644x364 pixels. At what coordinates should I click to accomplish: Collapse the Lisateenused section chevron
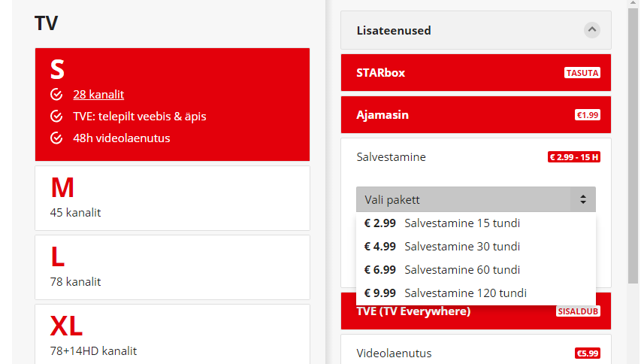pyautogui.click(x=592, y=30)
